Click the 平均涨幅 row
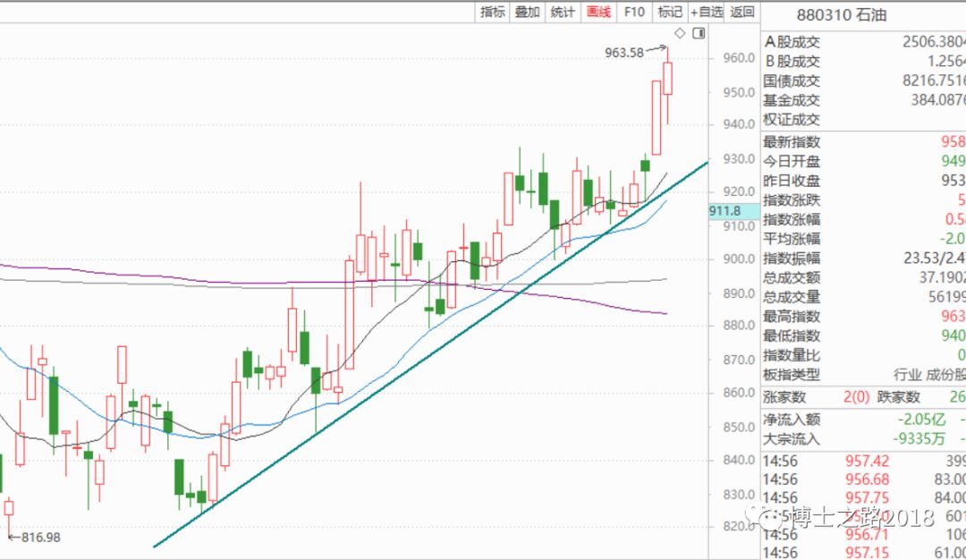This screenshot has height=560, width=966. [x=864, y=239]
